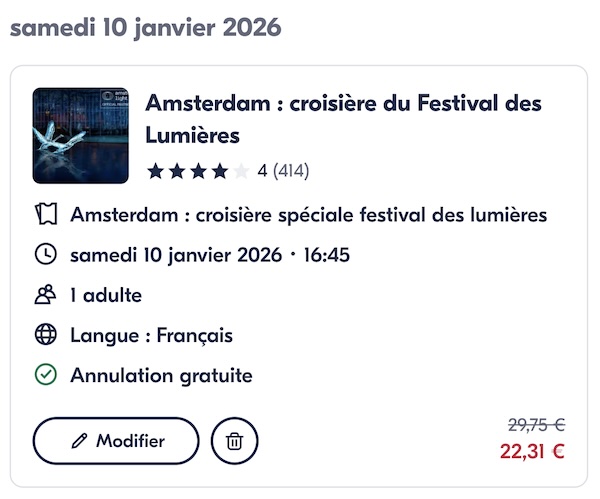Click the review count (414)

coord(291,171)
